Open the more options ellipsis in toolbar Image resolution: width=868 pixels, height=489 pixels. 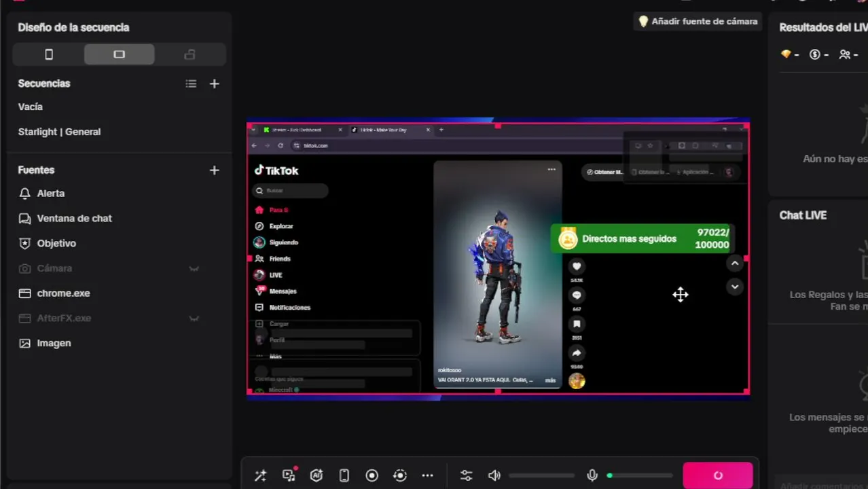click(427, 476)
